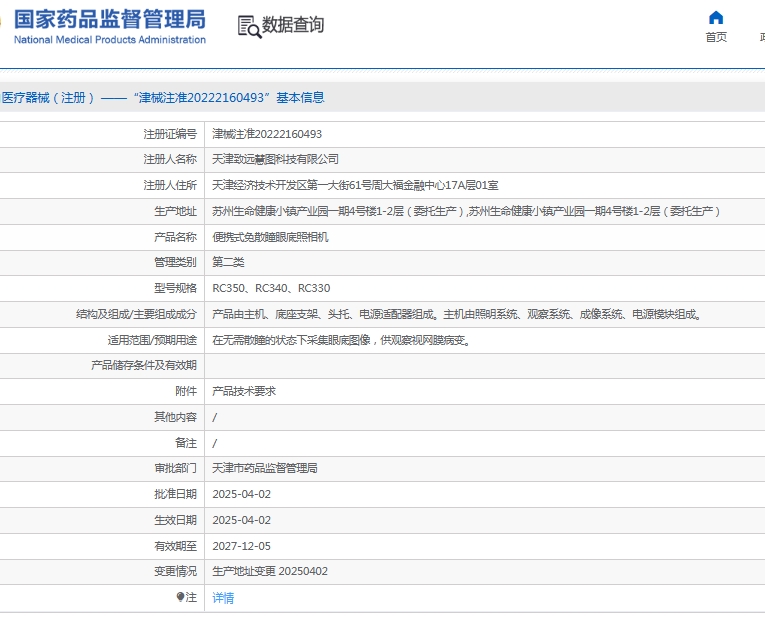
Task: Click the 型号规格 field label
Action: pos(175,288)
